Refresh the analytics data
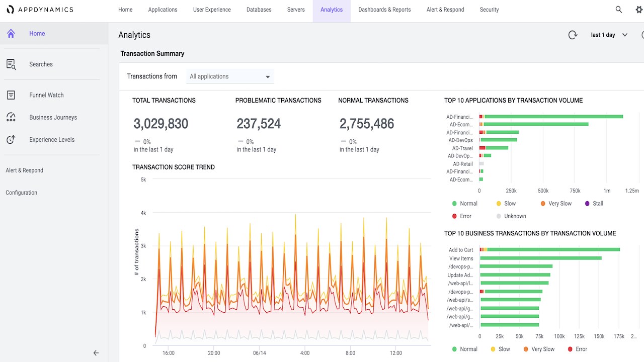 click(x=573, y=35)
